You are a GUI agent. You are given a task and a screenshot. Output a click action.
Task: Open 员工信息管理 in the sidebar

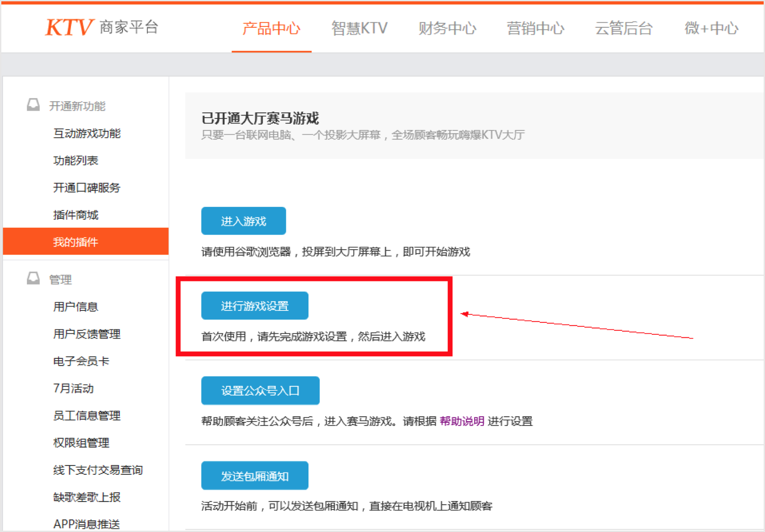pos(87,416)
